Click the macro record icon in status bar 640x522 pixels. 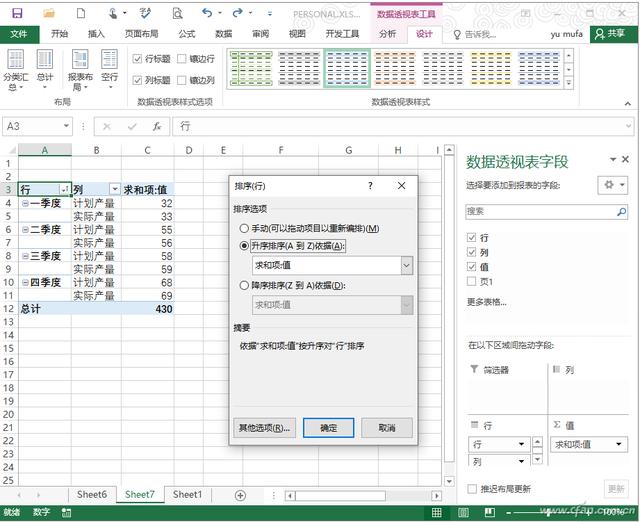66,513
